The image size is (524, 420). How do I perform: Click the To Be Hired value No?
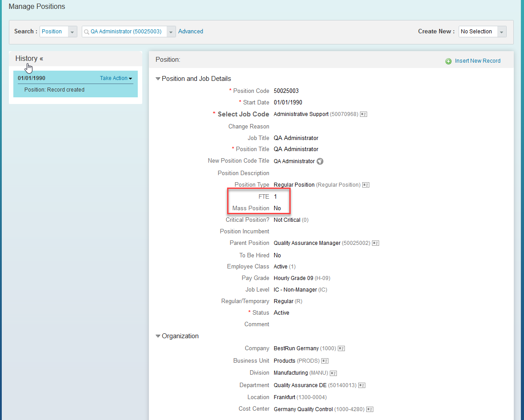[x=277, y=255]
